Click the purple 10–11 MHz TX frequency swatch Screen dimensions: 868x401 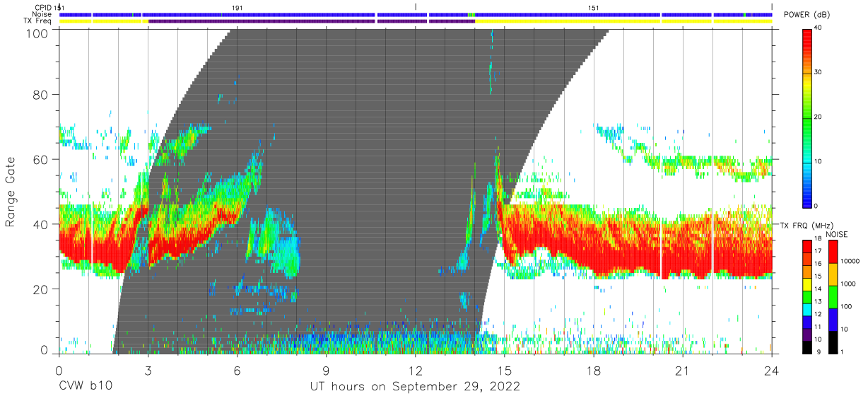[x=808, y=333]
